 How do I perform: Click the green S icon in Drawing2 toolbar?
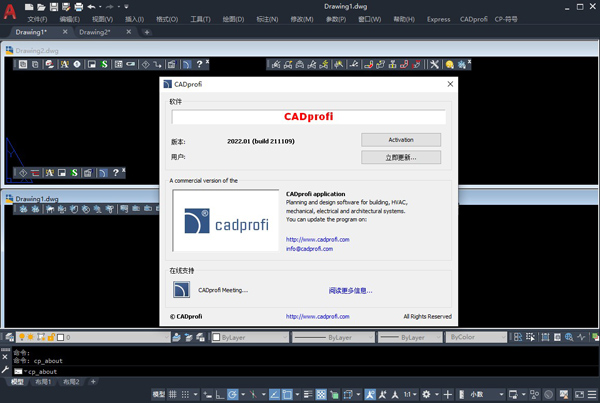click(104, 64)
